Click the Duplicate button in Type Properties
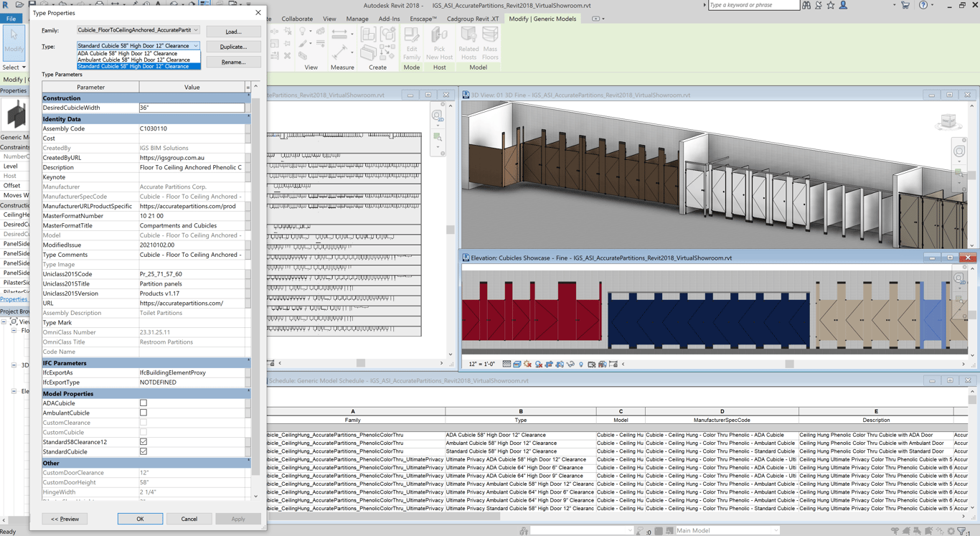This screenshot has width=980, height=536. click(233, 46)
